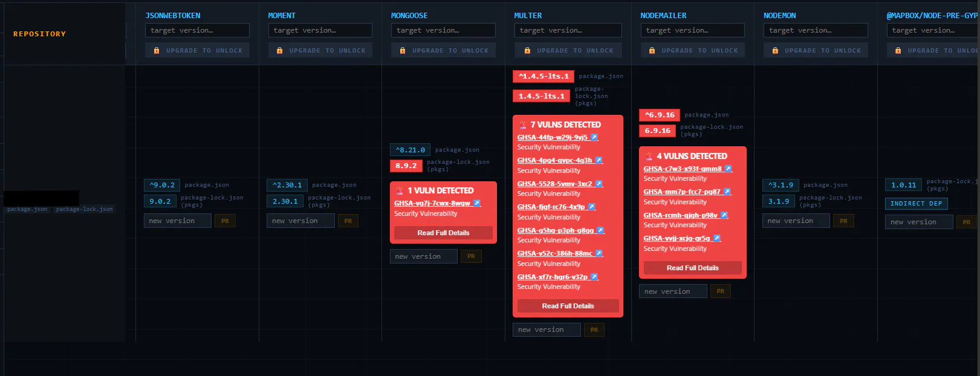Open external link icon for GHSA-44fp-w29j-9vj5
980x376 pixels.
coord(594,137)
